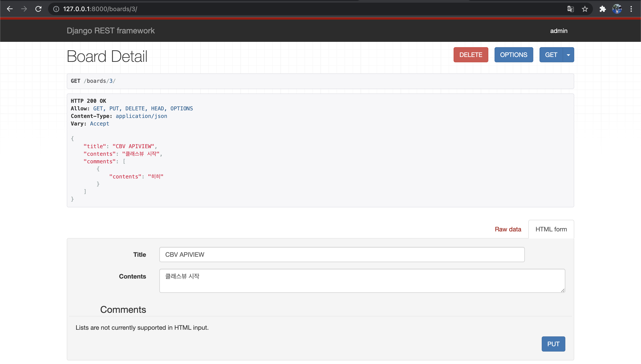Open the browser extensions puzzle icon
The image size is (641, 364).
[602, 9]
